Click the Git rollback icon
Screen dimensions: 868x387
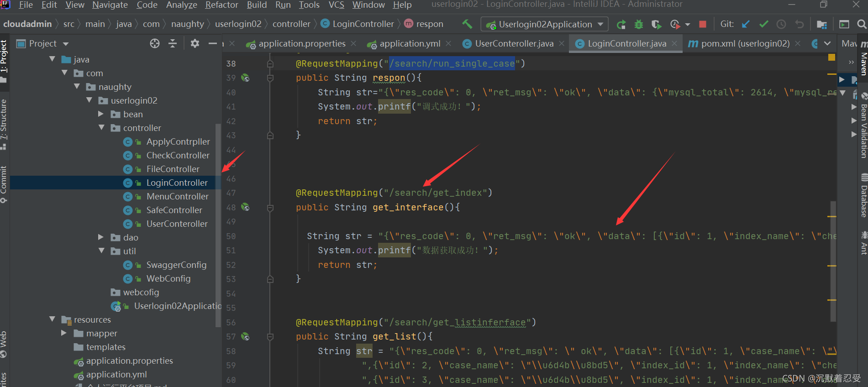799,24
